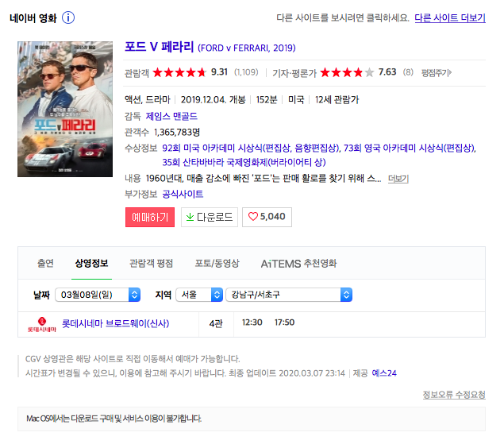Click the Naver Movie info icon
Screen dimensions: 504x444
coord(67,17)
